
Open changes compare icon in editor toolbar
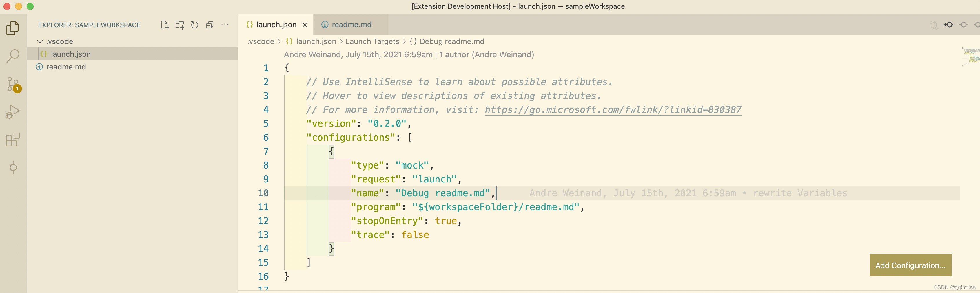[933, 25]
